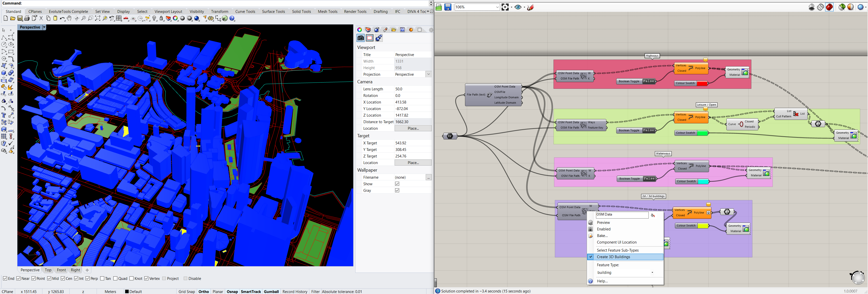Click the Zoom Extents icon
The width and height of the screenshot is (868, 294).
(98, 18)
